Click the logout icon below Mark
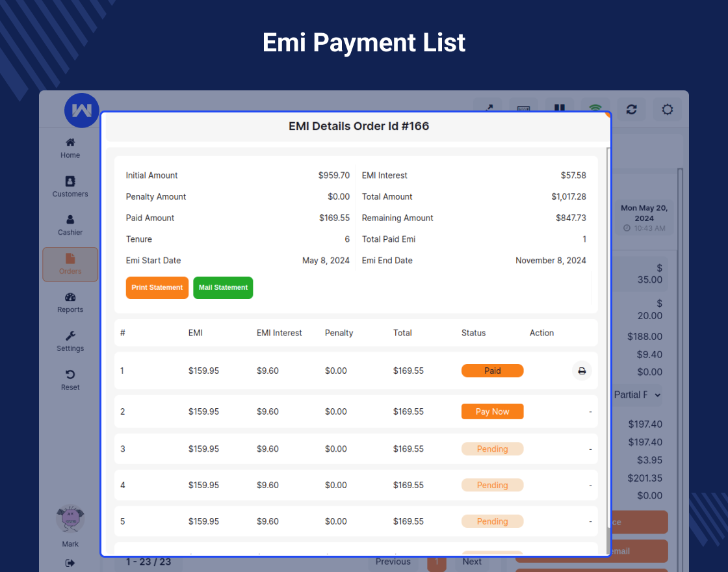The image size is (728, 572). point(70,563)
